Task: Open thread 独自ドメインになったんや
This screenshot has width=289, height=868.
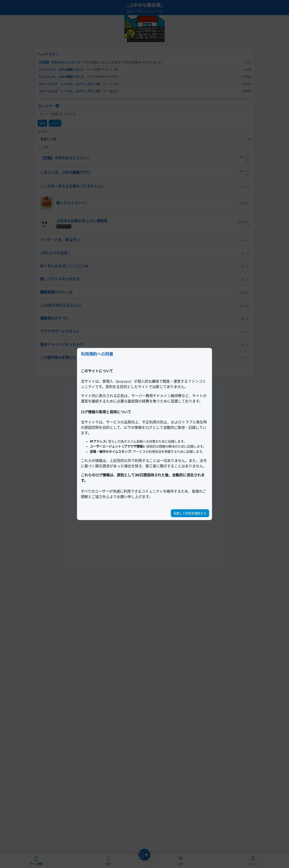Action: tap(144, 345)
